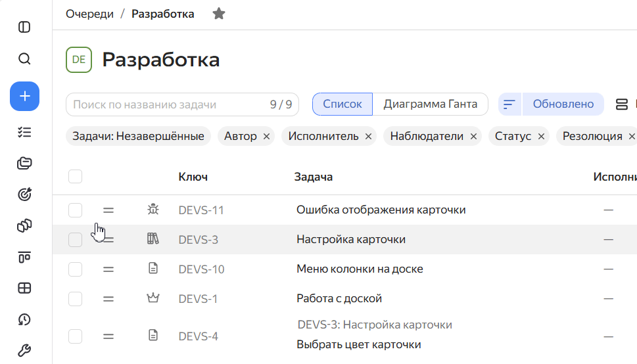Click the priority icon in DEVS-4 row
The height and width of the screenshot is (364, 637).
tap(108, 336)
